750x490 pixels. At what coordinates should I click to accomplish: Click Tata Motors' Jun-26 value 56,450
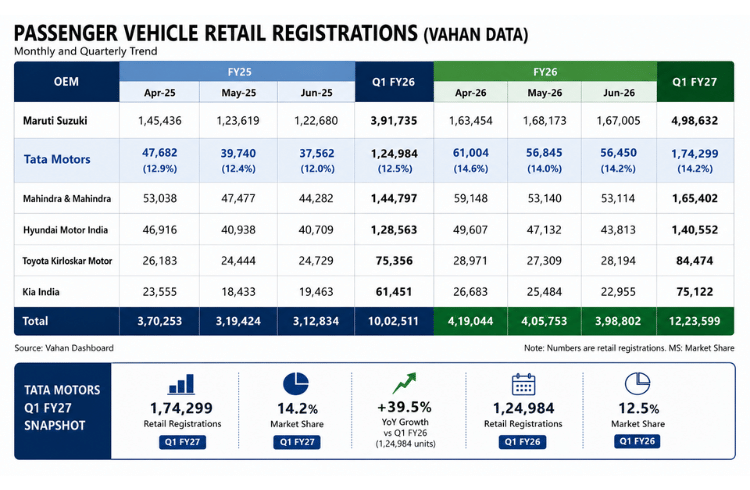618,153
